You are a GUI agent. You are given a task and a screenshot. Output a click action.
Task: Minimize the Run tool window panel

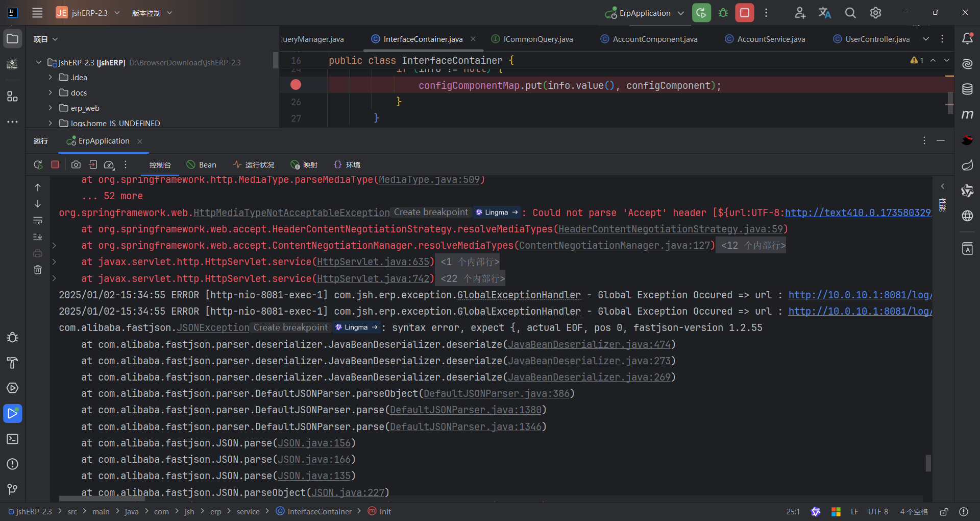(x=941, y=140)
